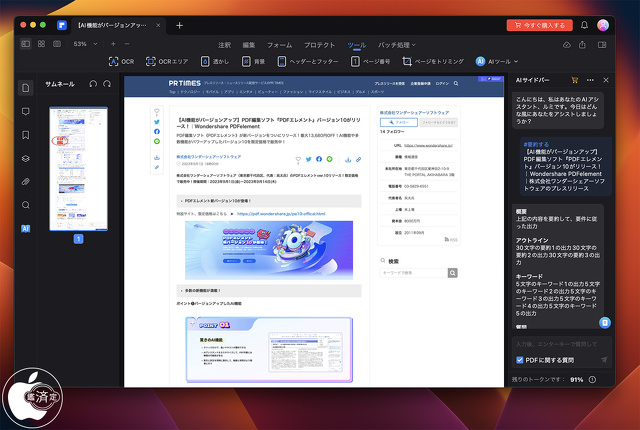The image size is (640, 430).
Task: Click the Twitter share icon beside the heart
Action: [309, 160]
